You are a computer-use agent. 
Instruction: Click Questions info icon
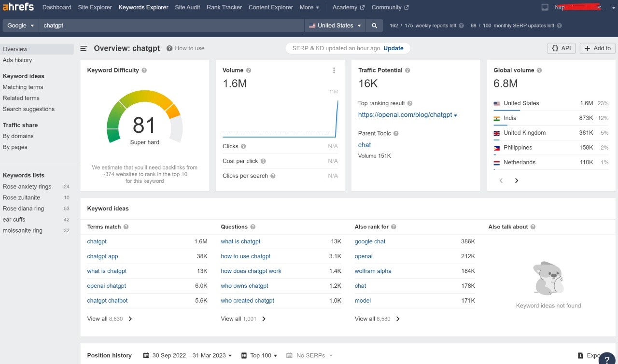pos(253,227)
